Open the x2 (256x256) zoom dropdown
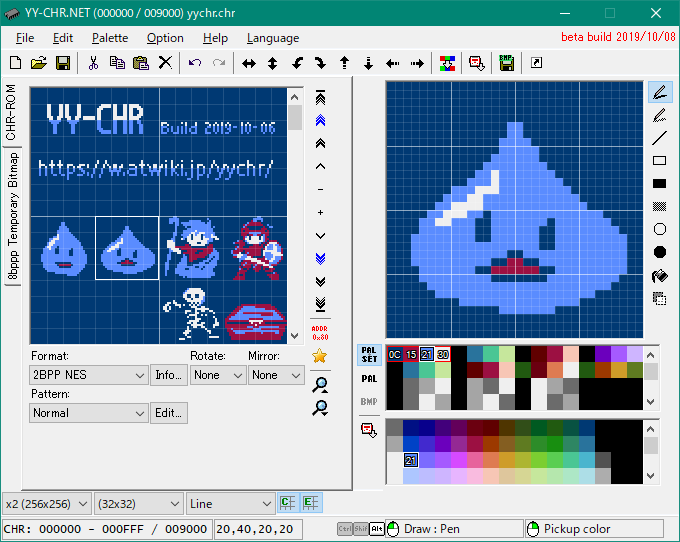This screenshot has width=680, height=542. (47, 504)
